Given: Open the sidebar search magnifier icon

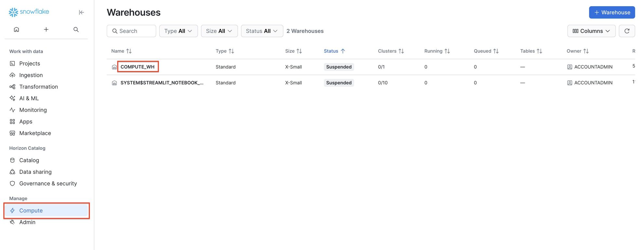Looking at the screenshot, I should point(76,30).
